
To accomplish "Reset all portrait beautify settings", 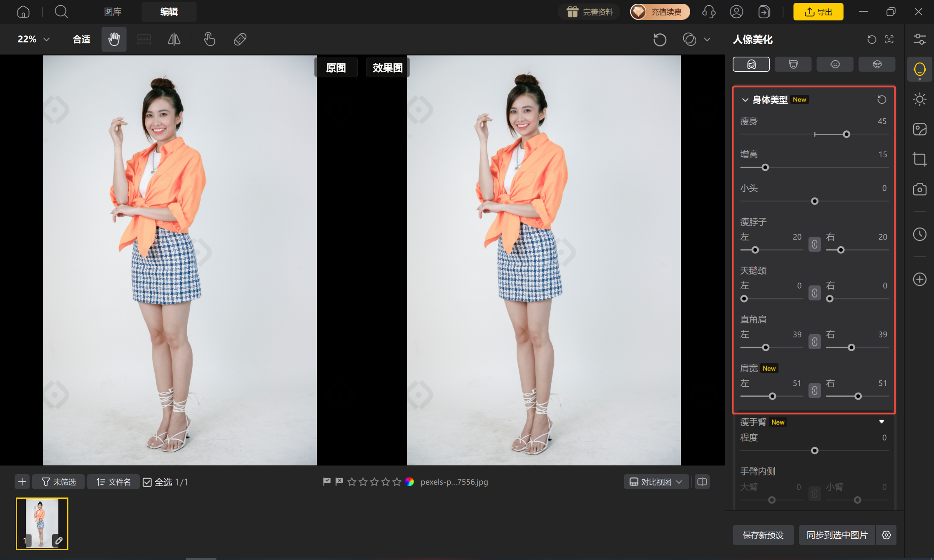I will (872, 39).
